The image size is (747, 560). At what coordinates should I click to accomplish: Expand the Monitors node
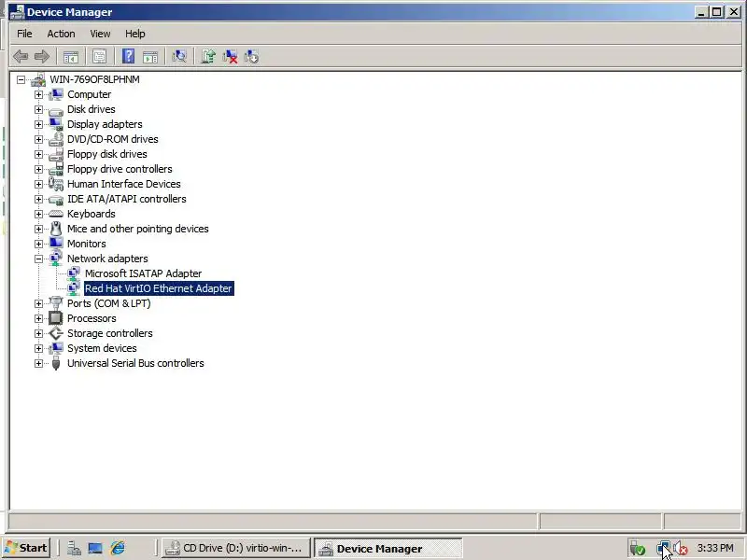coord(38,244)
